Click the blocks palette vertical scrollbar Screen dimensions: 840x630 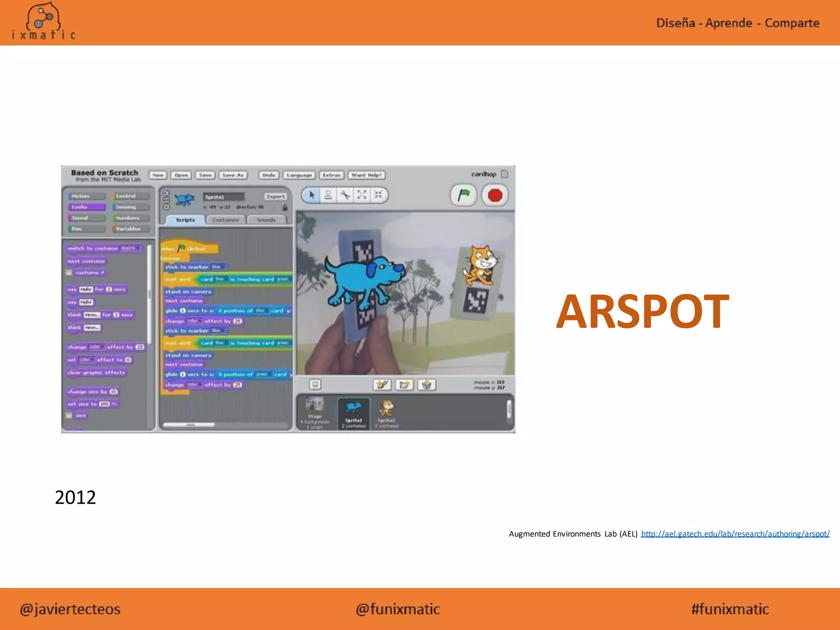149,294
